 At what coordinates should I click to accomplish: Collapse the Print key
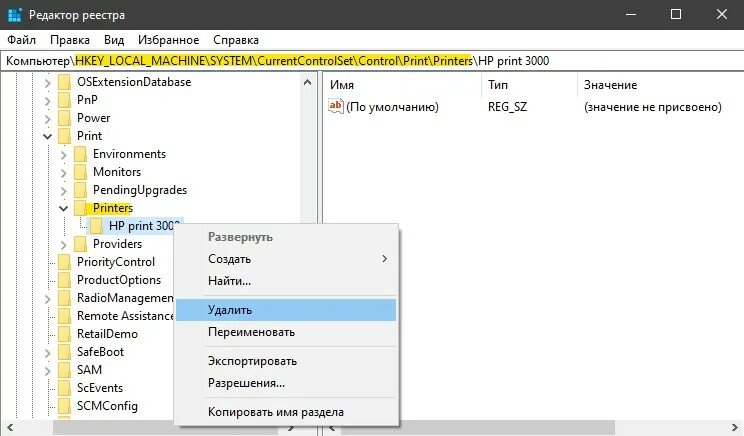coord(47,137)
